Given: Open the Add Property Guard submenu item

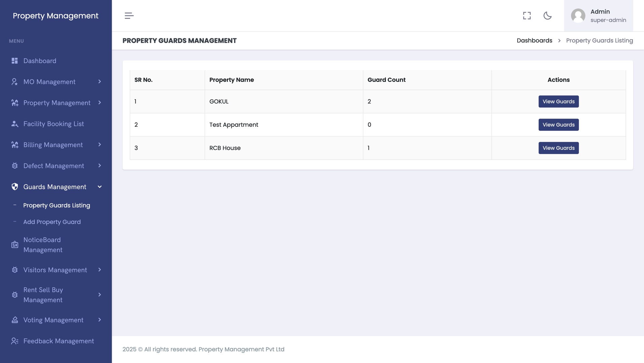Looking at the screenshot, I should pyautogui.click(x=52, y=222).
